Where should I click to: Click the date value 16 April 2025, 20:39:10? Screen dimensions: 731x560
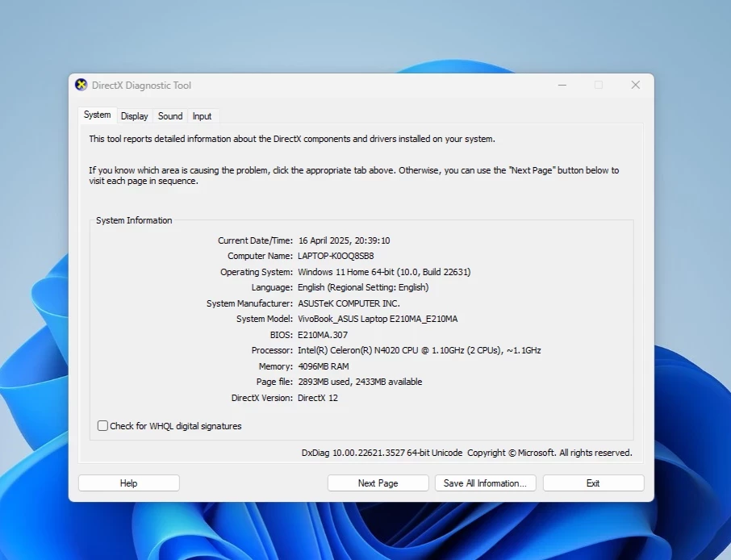click(x=344, y=240)
